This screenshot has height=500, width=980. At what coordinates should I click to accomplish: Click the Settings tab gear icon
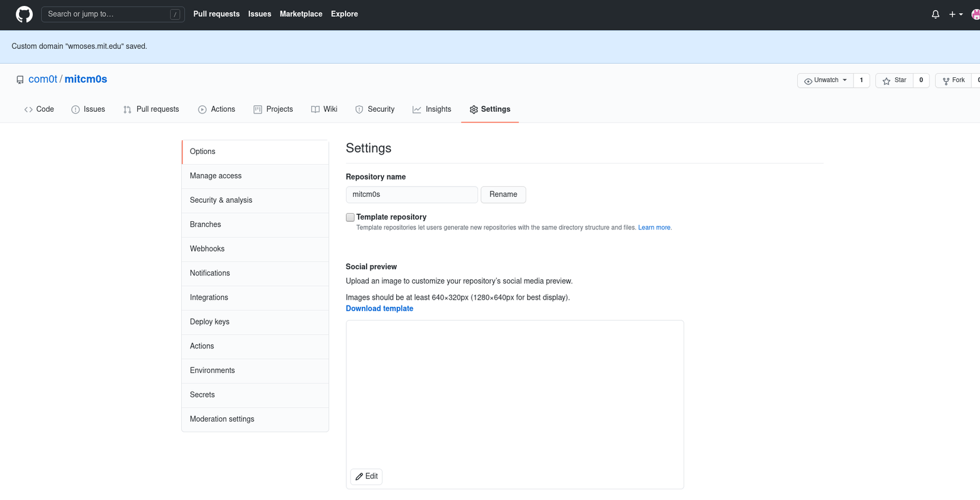coord(474,109)
